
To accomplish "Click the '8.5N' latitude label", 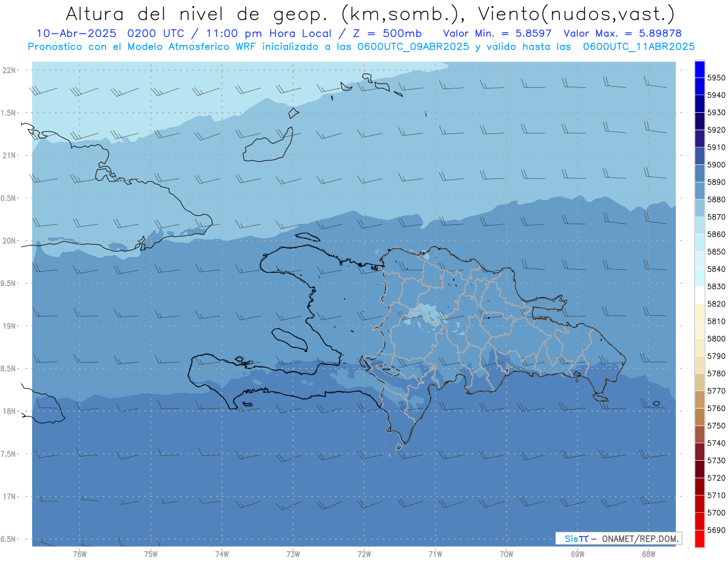I will coord(8,369).
